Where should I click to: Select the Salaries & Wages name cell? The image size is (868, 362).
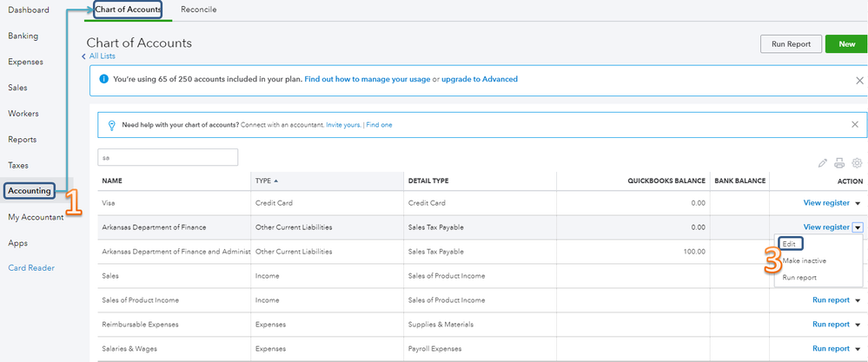129,349
